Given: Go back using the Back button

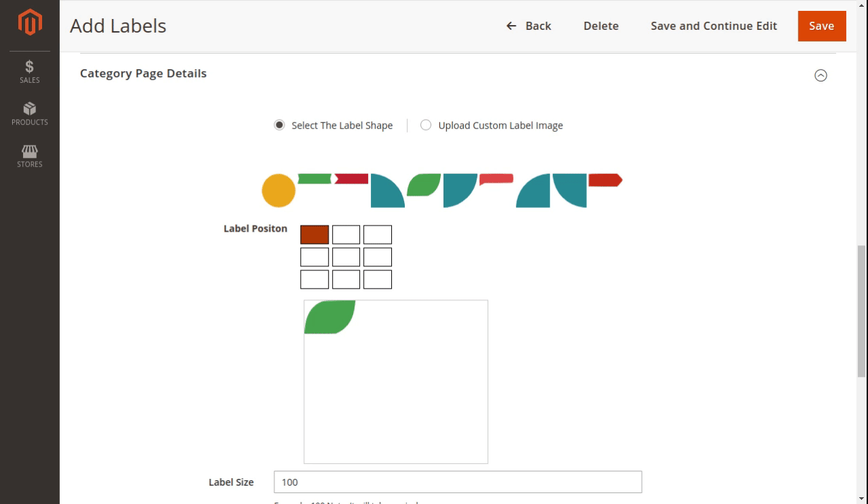Looking at the screenshot, I should [528, 26].
